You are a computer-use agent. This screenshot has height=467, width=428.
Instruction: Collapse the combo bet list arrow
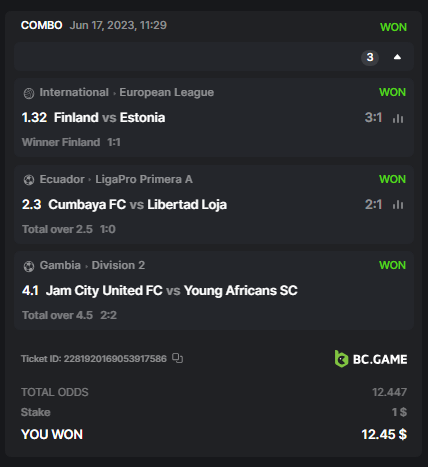(x=397, y=57)
